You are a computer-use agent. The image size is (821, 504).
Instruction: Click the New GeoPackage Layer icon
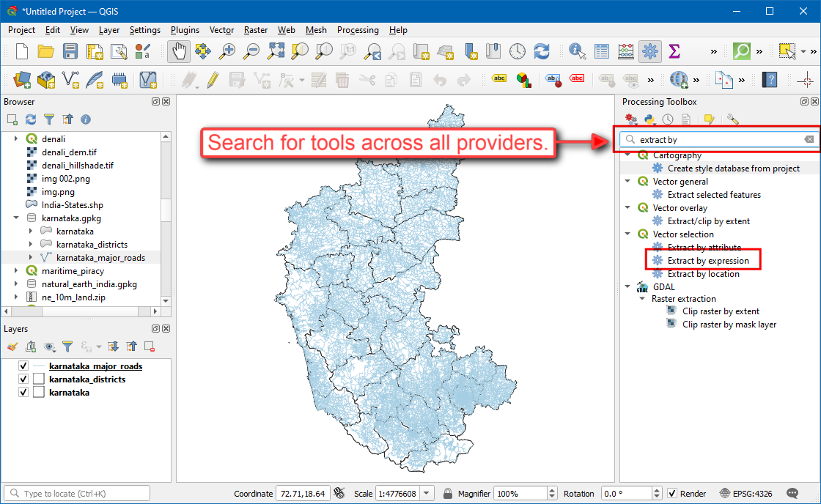(x=45, y=80)
